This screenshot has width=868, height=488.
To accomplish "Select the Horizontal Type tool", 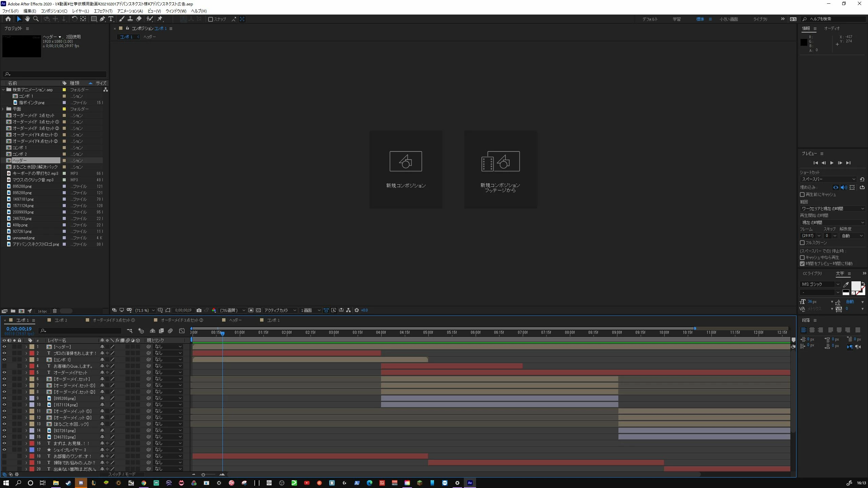I will [x=111, y=19].
